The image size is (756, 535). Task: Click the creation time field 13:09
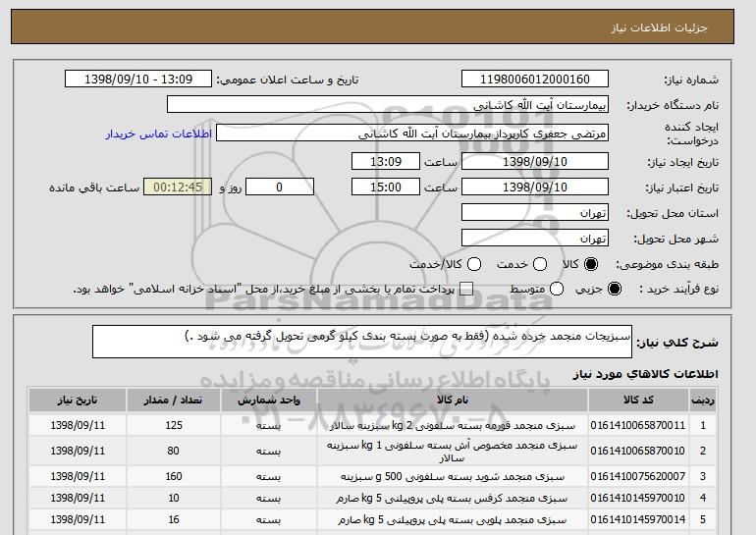click(386, 161)
